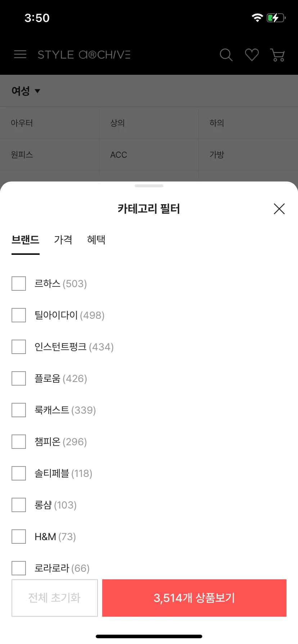Check the 틸아이다이 brand checkbox
This screenshot has width=298, height=644.
pos(19,315)
